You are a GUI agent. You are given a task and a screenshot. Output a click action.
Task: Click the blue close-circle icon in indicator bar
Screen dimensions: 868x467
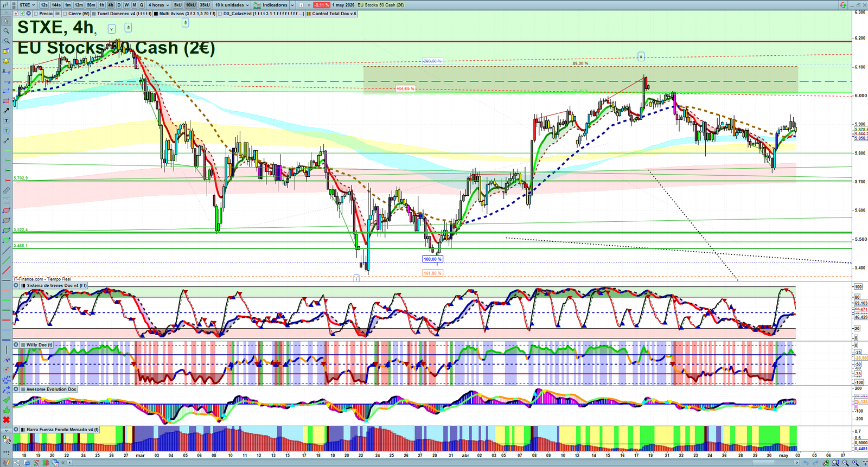(x=28, y=13)
